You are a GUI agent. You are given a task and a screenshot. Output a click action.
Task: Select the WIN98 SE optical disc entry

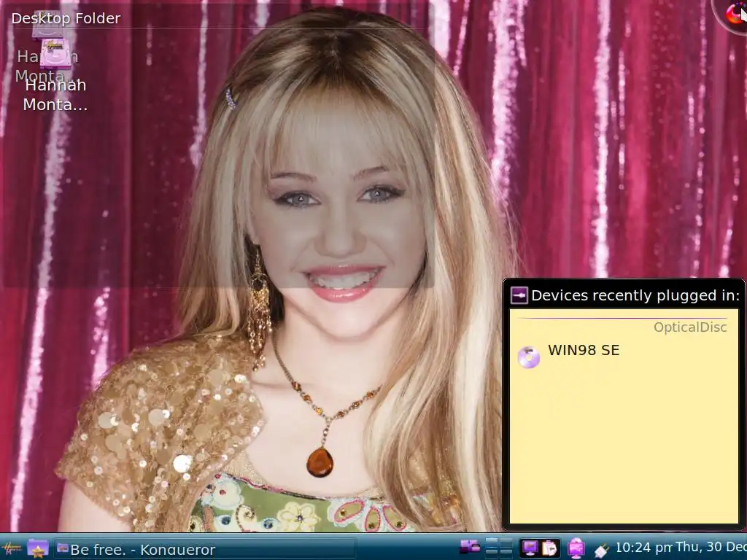coord(623,355)
